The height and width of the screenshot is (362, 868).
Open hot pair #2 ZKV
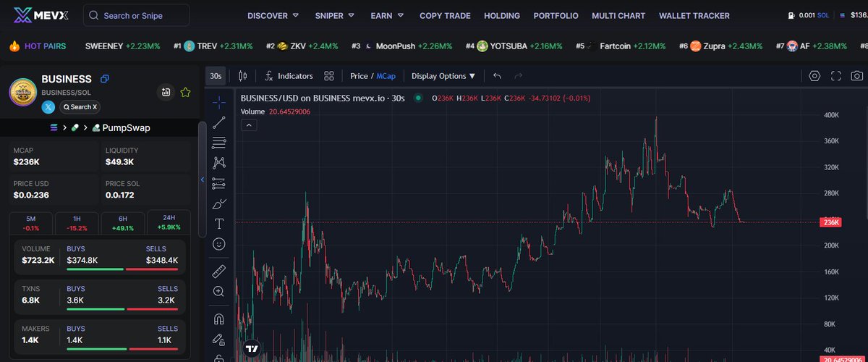(x=302, y=46)
